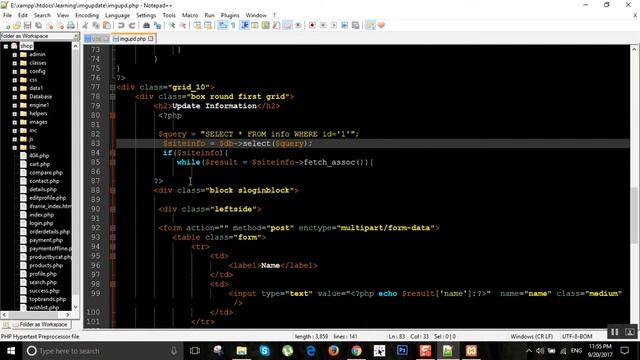Click the Zoom In toolbar icon
Image resolution: width=640 pixels, height=360 pixels.
[172, 26]
